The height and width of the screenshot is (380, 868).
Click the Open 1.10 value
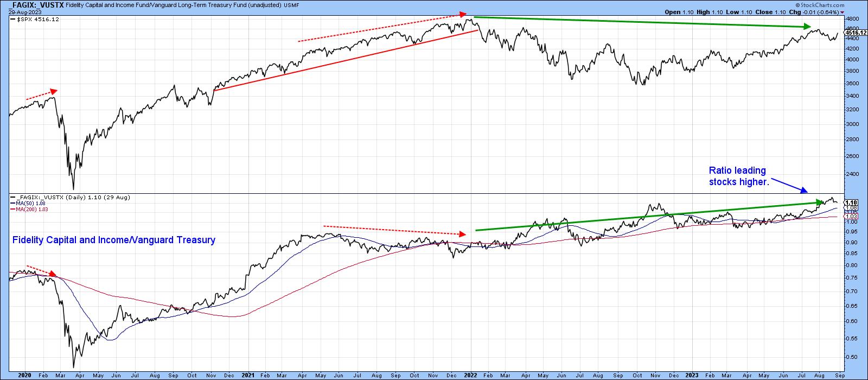[x=678, y=11]
